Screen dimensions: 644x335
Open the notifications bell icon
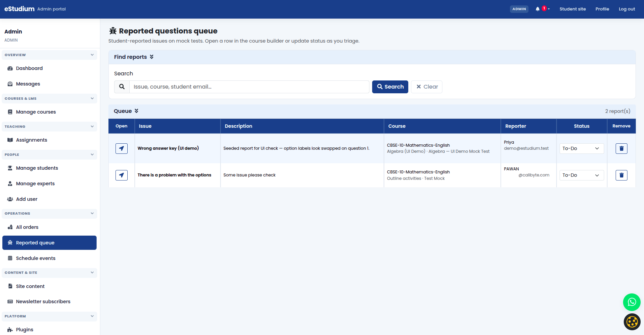pyautogui.click(x=538, y=9)
